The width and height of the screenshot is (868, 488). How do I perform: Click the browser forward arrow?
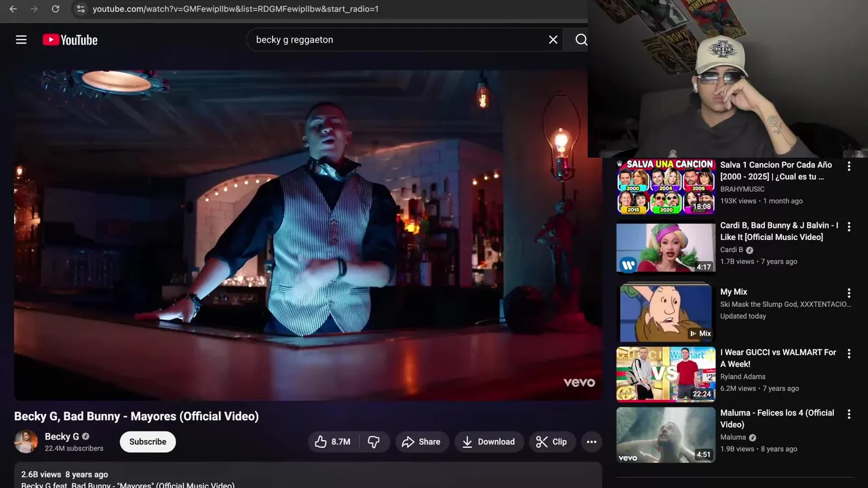[34, 9]
